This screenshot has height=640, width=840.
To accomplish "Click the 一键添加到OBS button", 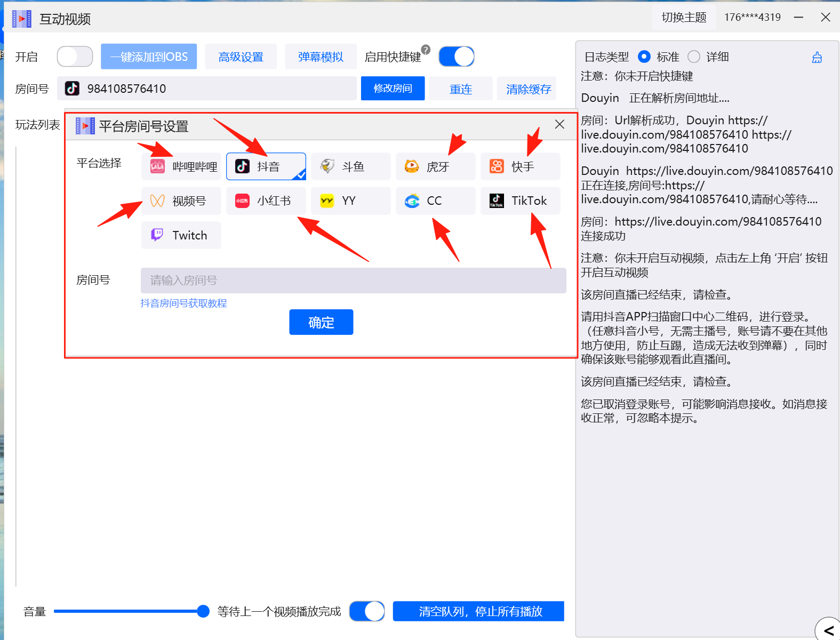I will pos(149,57).
